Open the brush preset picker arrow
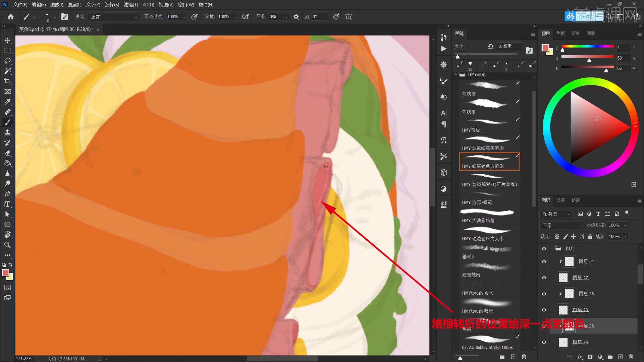 pyautogui.click(x=55, y=17)
